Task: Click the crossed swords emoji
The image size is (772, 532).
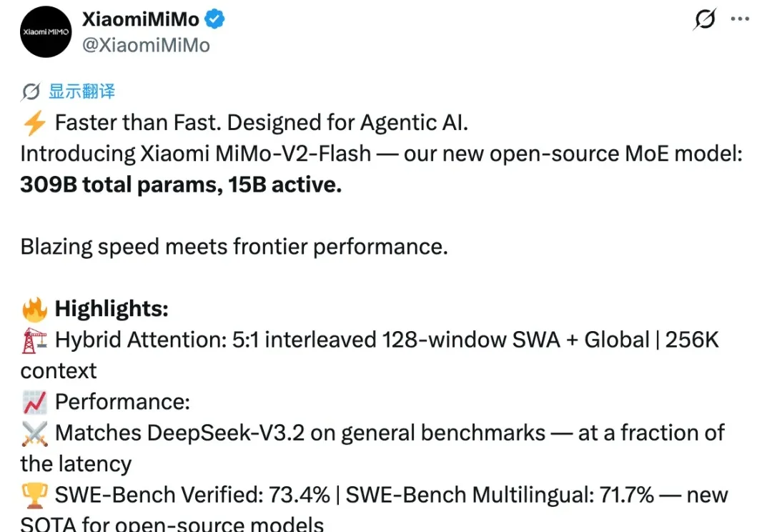Action: pyautogui.click(x=34, y=433)
